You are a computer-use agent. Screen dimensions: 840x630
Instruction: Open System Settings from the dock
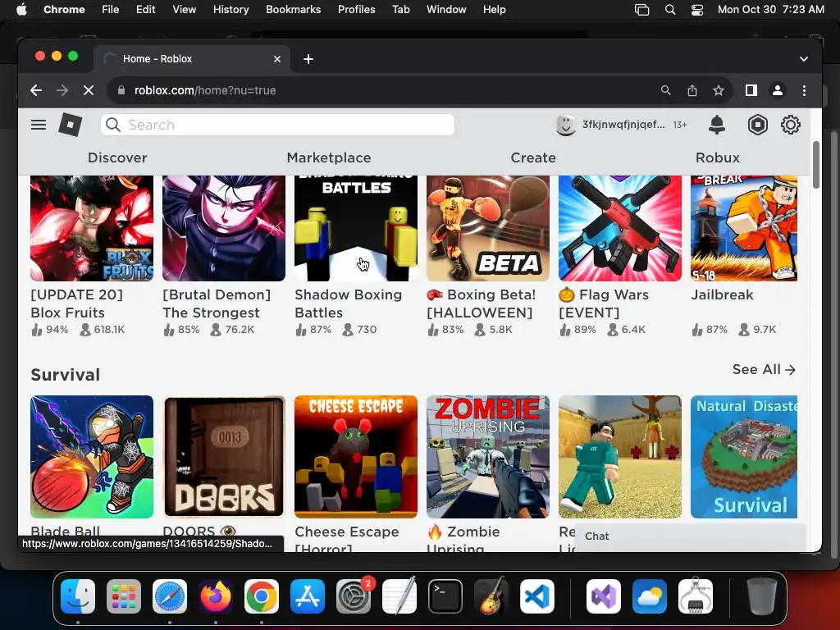pyautogui.click(x=354, y=596)
